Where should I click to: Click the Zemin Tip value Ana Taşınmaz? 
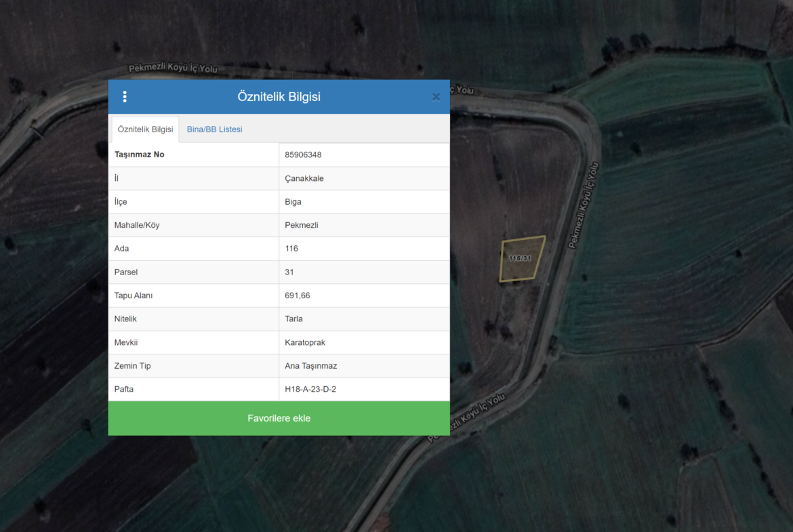(310, 366)
